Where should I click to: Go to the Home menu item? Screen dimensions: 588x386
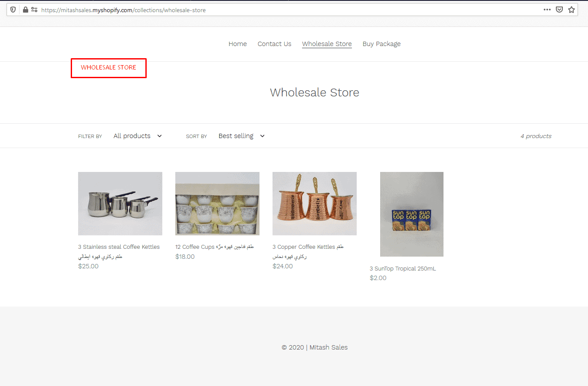(x=237, y=44)
